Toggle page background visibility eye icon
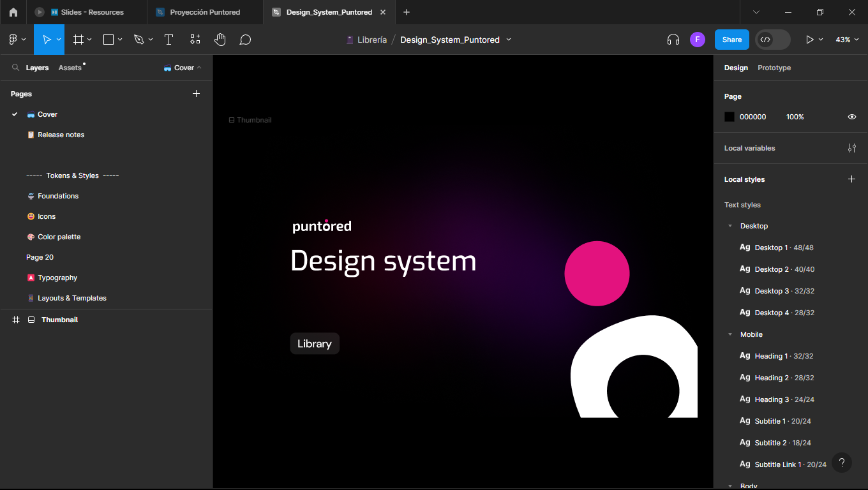 pos(851,117)
